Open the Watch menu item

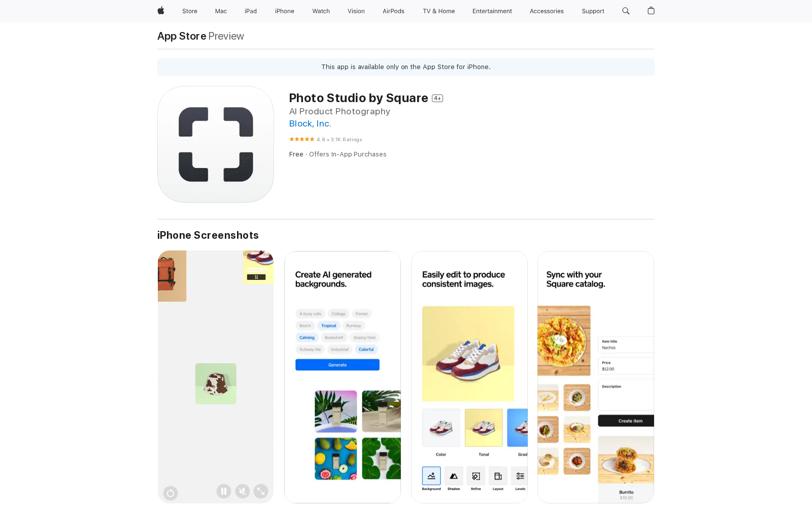(x=321, y=11)
